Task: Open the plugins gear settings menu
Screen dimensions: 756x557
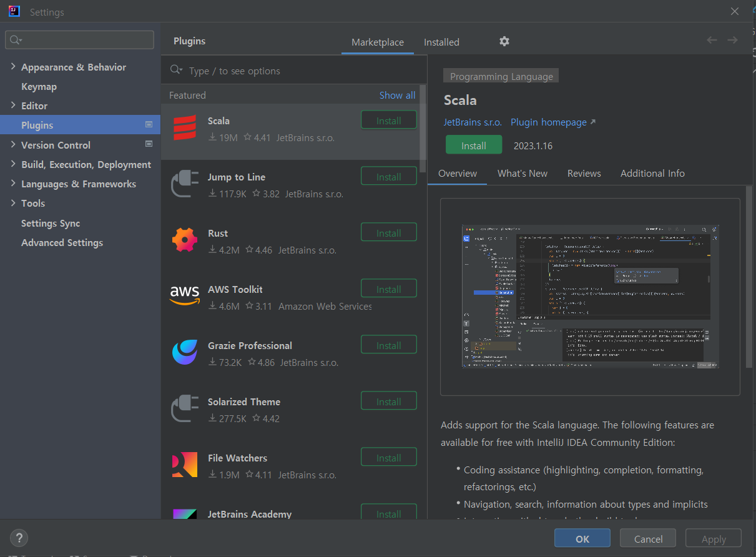Action: click(504, 41)
